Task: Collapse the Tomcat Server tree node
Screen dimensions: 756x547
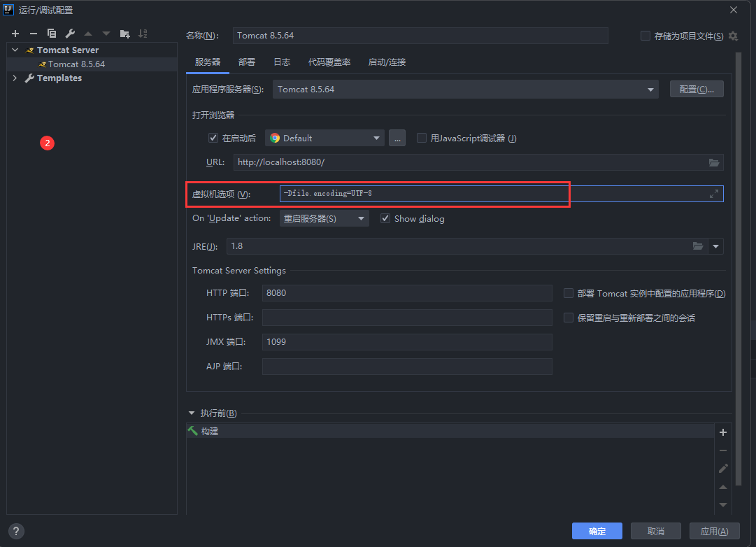Action: tap(15, 50)
